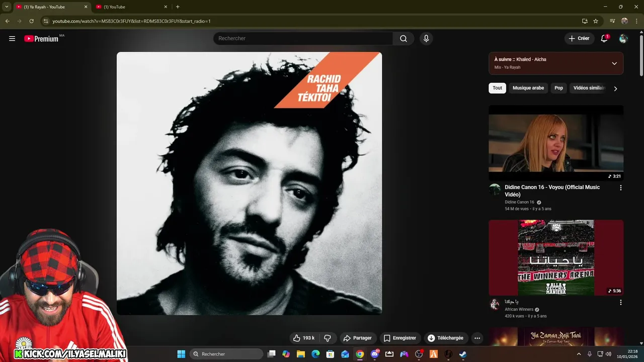Close the Ya Rayah - YouTube tab
Viewport: 644px width, 362px height.
pos(86,7)
